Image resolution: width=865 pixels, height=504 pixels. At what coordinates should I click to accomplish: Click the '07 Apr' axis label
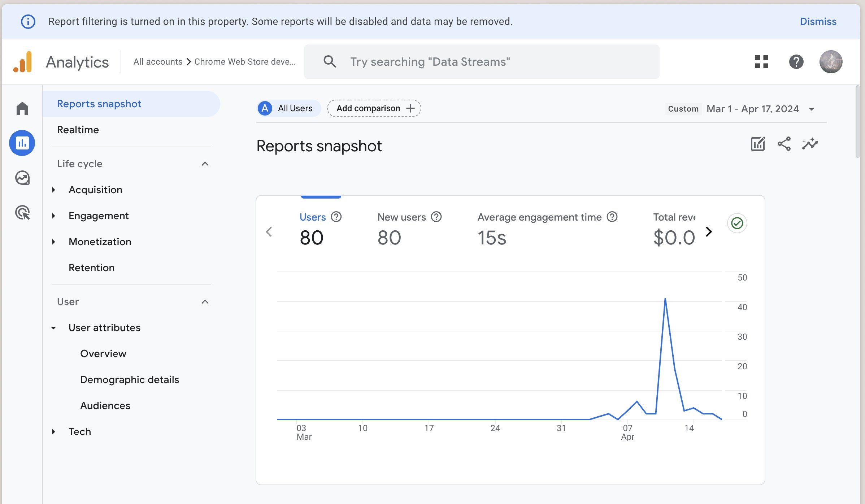click(627, 433)
